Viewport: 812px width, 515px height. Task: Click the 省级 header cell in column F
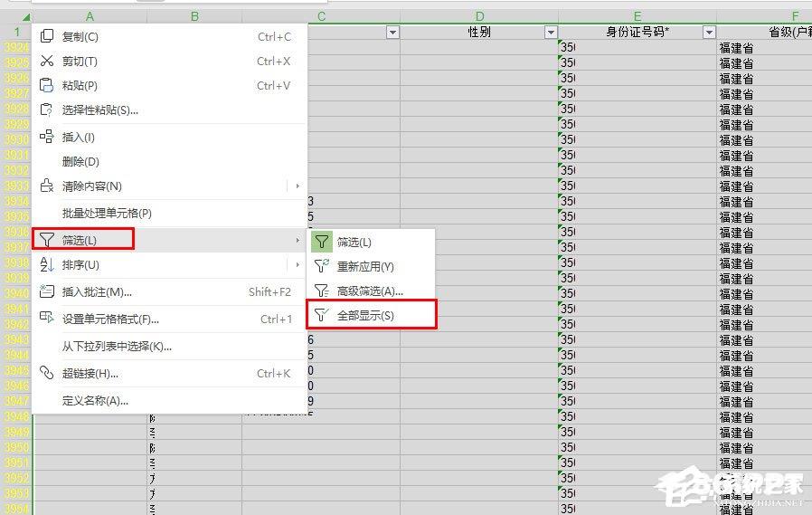coord(764,32)
